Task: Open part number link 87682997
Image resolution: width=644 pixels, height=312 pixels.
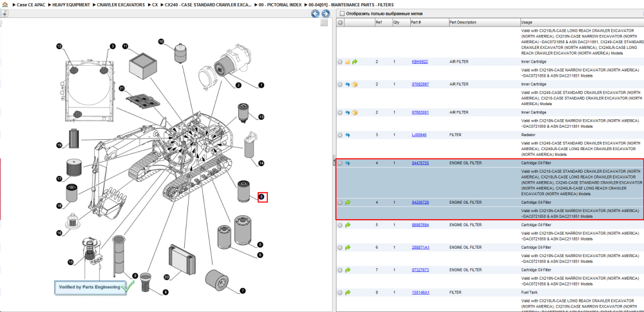Action: click(421, 84)
